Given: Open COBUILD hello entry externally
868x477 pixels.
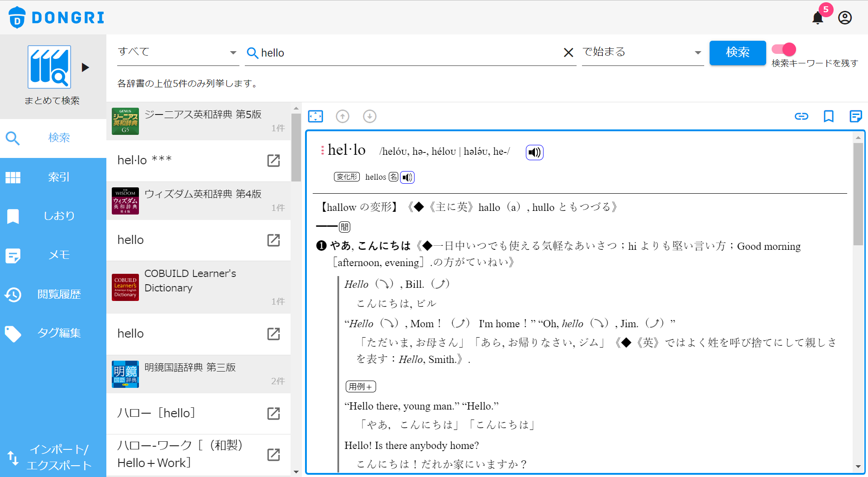Looking at the screenshot, I should [x=274, y=334].
